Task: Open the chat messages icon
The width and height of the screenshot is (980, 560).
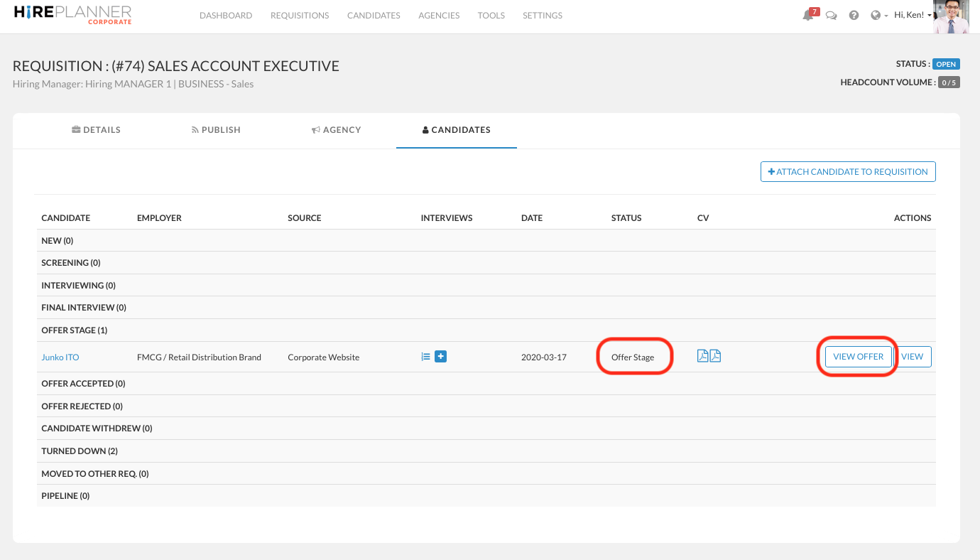Action: click(831, 16)
